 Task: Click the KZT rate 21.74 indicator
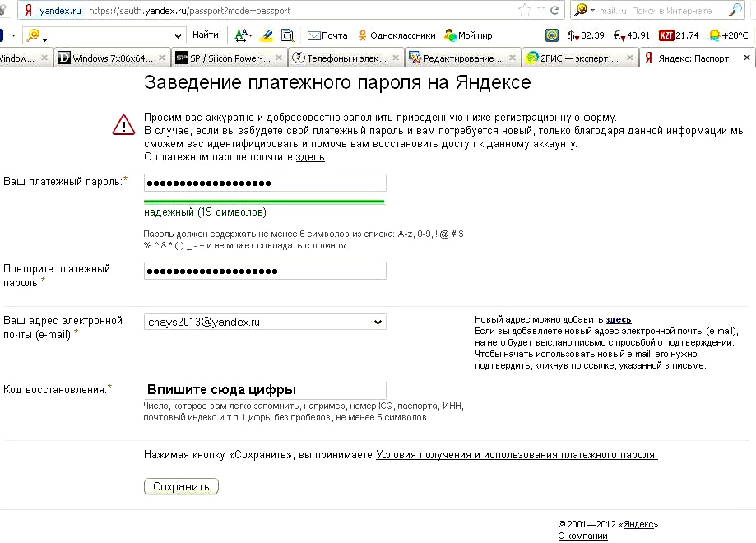tap(679, 35)
